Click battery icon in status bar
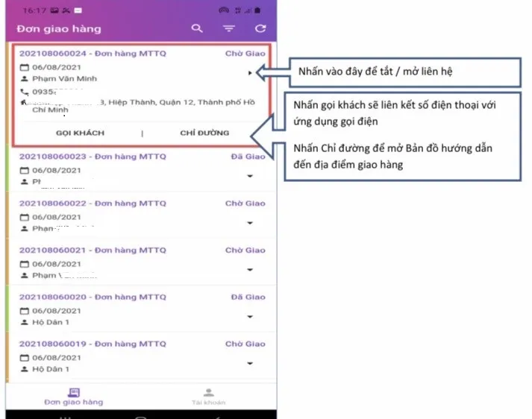 point(257,10)
